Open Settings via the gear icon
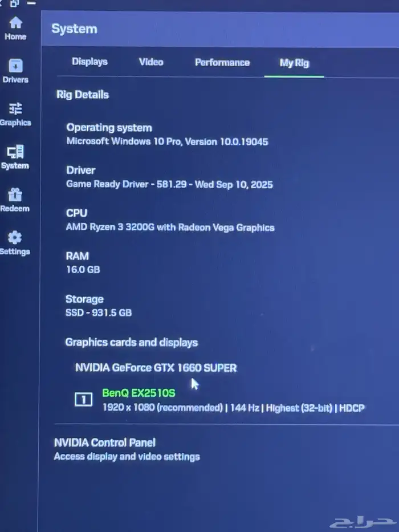 15,238
